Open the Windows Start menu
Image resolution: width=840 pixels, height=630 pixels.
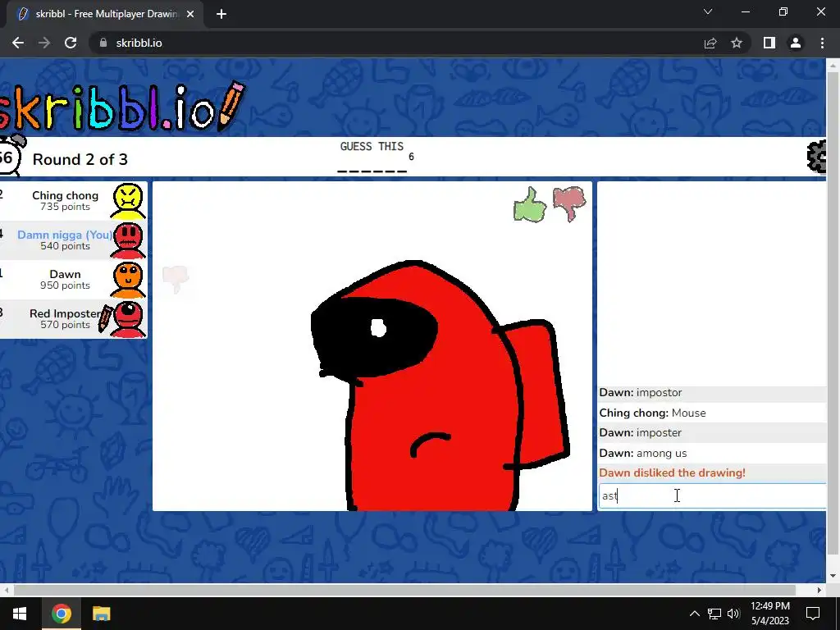pos(20,614)
